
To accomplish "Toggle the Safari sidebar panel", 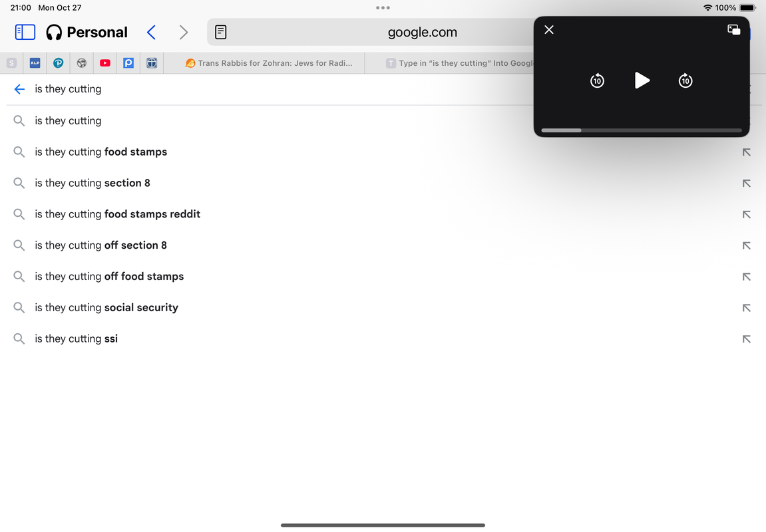I will [25, 32].
